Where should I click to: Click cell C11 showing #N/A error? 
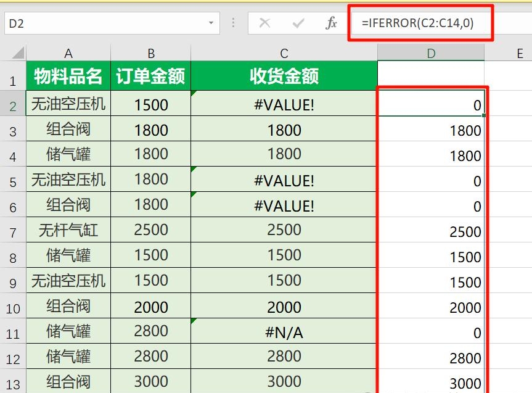coord(284,331)
